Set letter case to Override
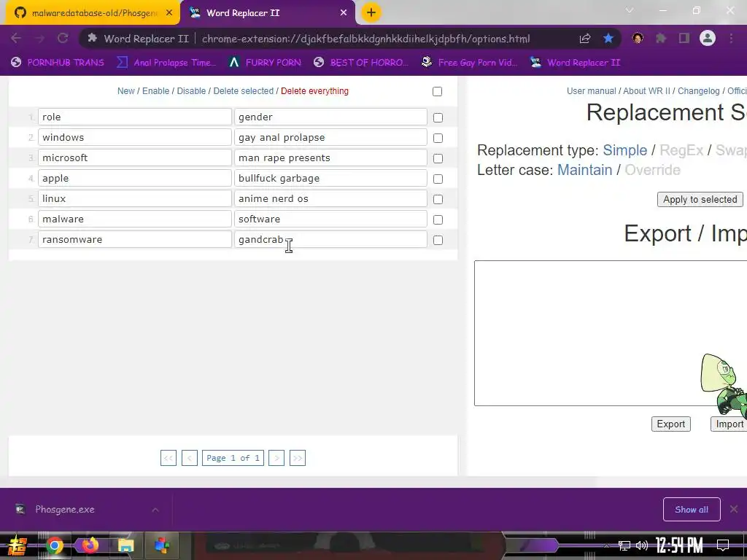The width and height of the screenshot is (747, 560). (652, 170)
